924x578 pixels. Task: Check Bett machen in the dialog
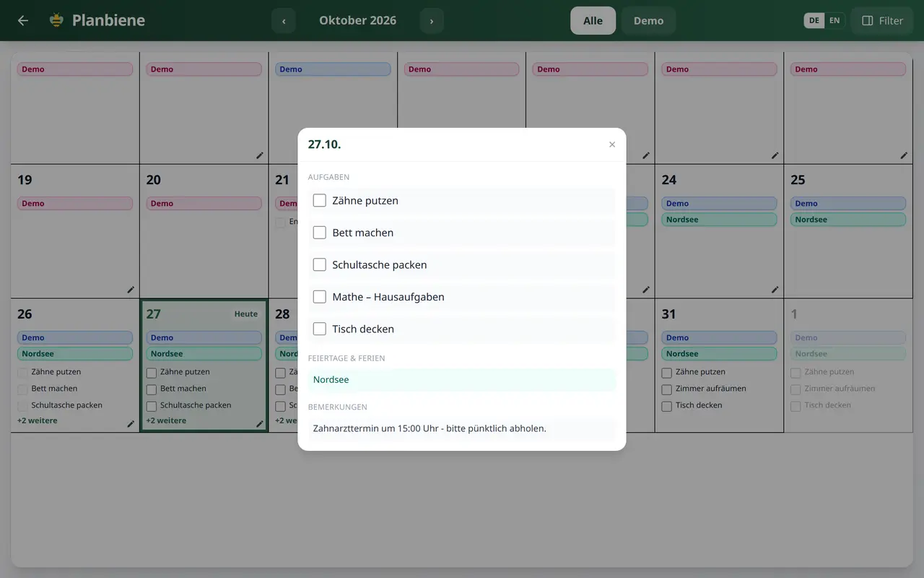(320, 233)
